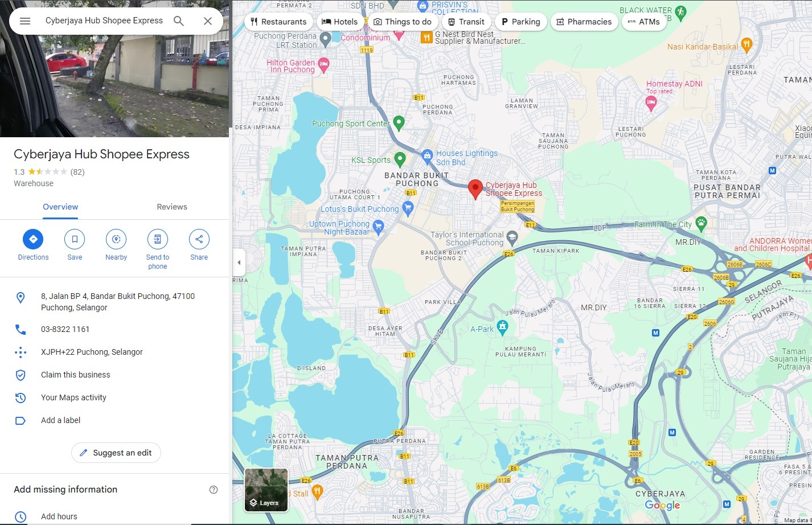Click the plus code dots icon
The image size is (812, 525).
20,352
